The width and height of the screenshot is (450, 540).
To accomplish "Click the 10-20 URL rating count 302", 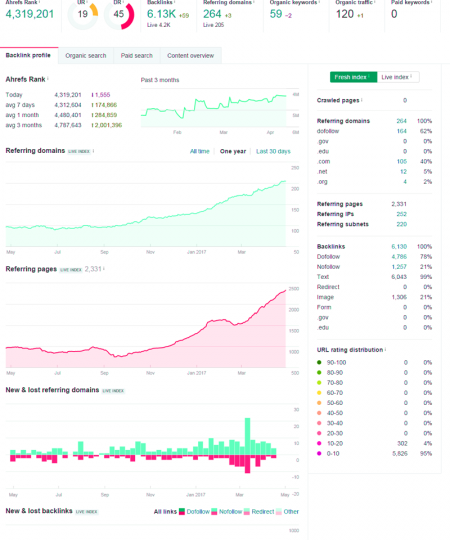I will 402,443.
